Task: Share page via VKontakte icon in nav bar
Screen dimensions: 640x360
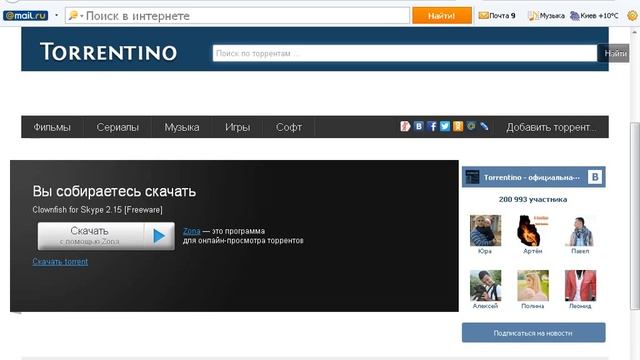Action: point(418,127)
